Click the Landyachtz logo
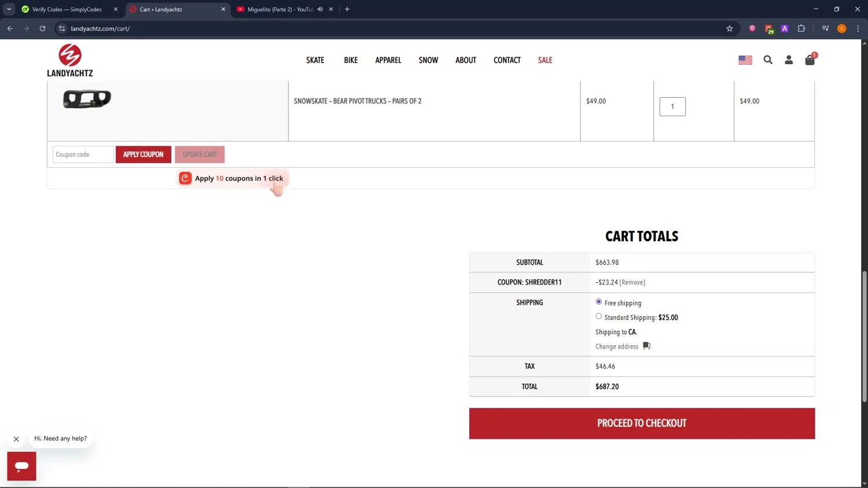The height and width of the screenshot is (488, 868). tap(69, 60)
